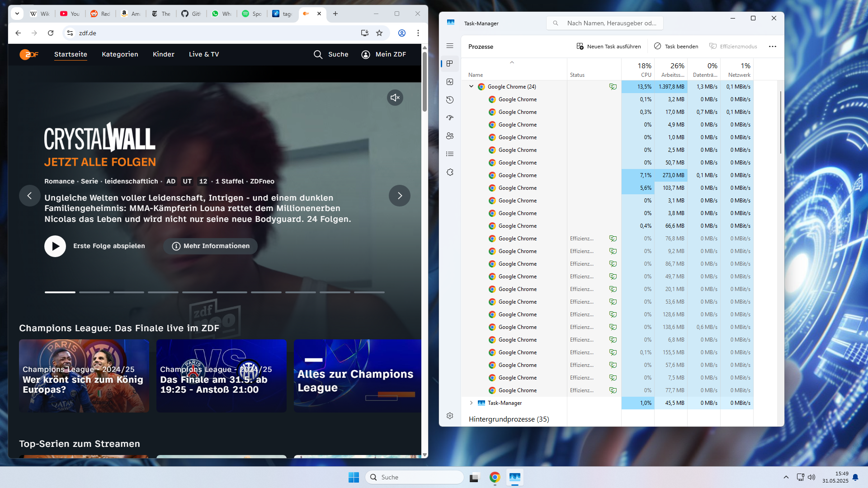The image size is (868, 488).
Task: Open Task Manager Performance (Leistung) page
Action: pos(450,82)
